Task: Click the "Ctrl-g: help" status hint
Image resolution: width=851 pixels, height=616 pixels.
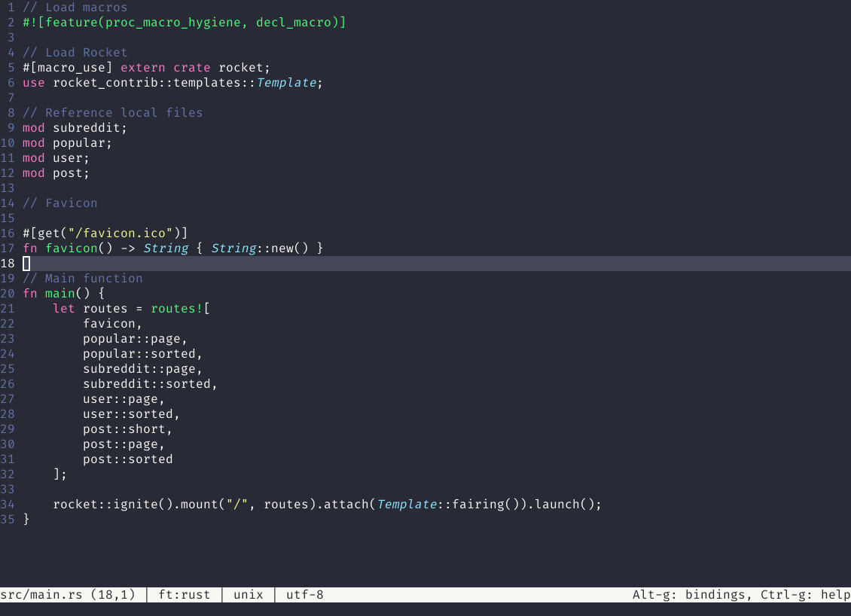Action: [805, 595]
